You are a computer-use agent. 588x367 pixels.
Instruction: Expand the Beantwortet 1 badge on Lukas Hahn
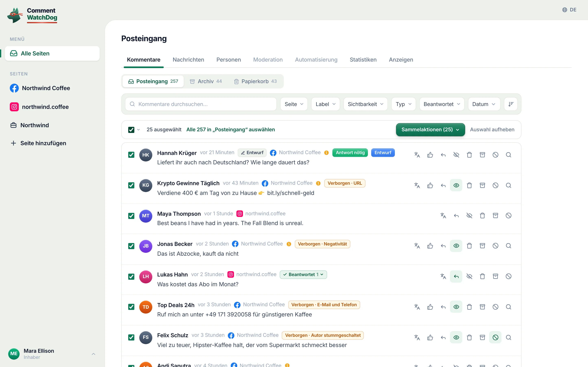(303, 274)
